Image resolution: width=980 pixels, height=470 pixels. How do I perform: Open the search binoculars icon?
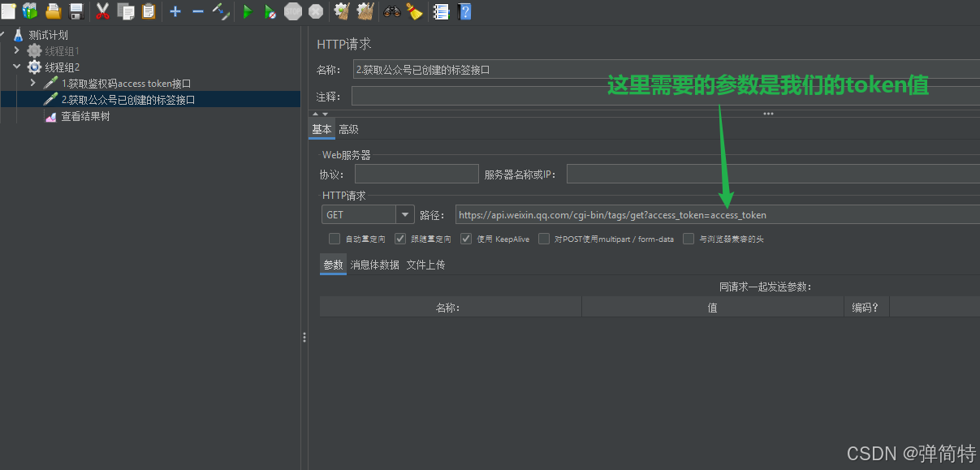click(391, 11)
